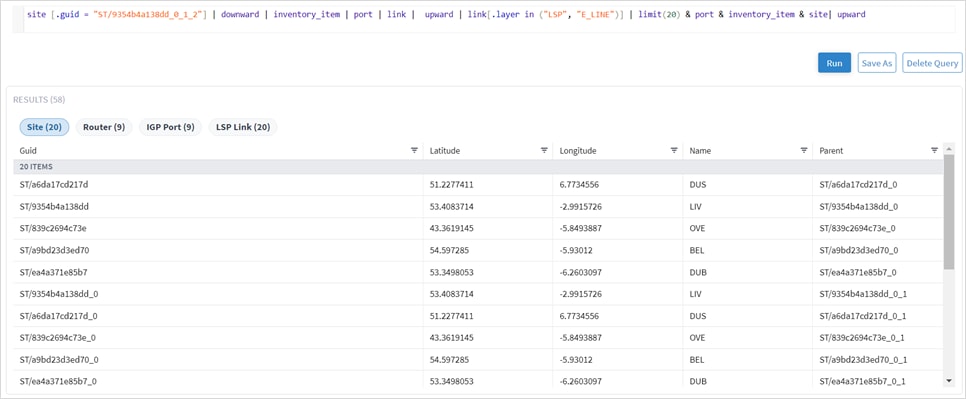Click Parent cell ST/839c2694c73e_0_1

click(862, 337)
